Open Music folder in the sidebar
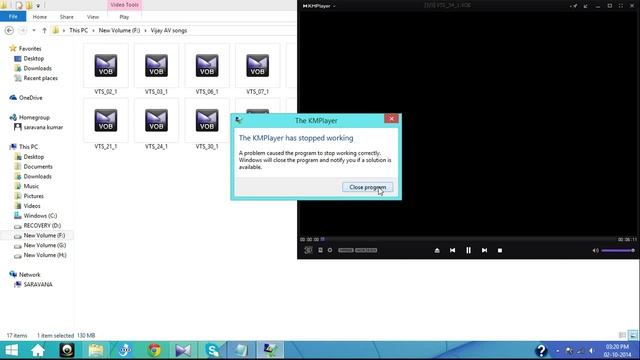Viewport: 640px width, 360px height. (31, 186)
